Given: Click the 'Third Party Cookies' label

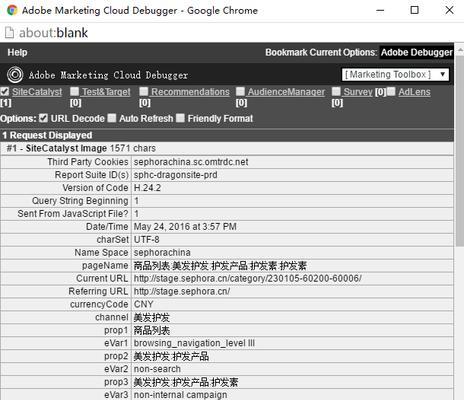Looking at the screenshot, I should tap(88, 162).
